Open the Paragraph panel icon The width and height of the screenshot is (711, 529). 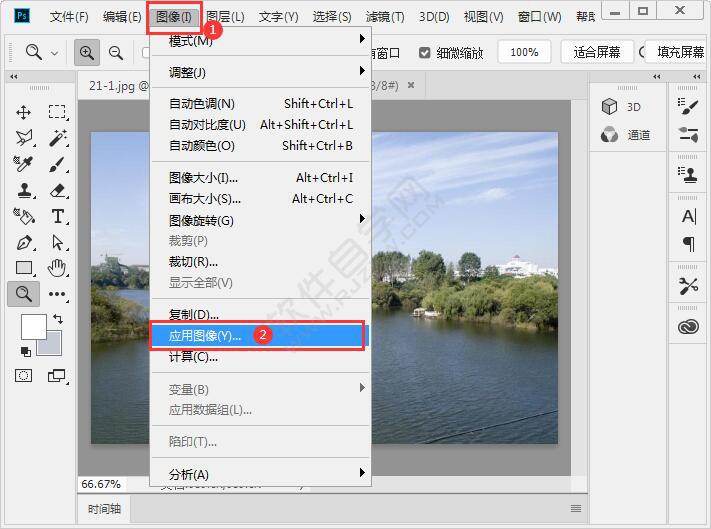[688, 244]
